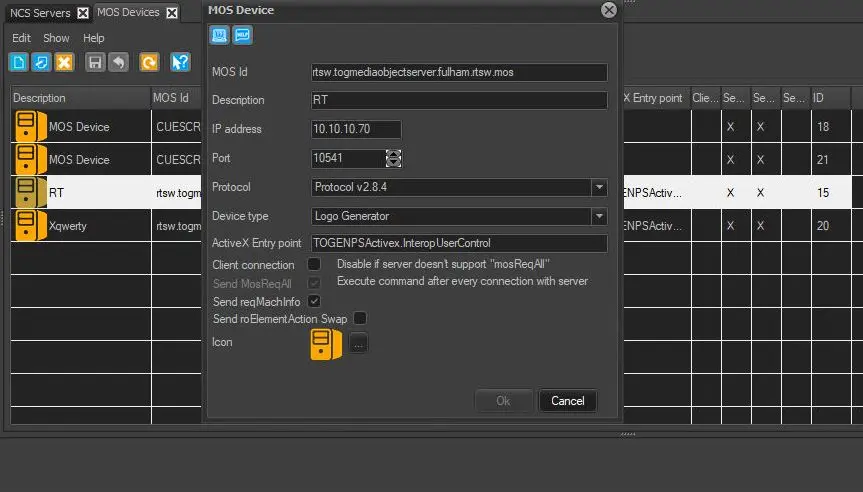Image resolution: width=863 pixels, height=492 pixels.
Task: Click the Xqwerty device row icon
Action: [x=29, y=225]
